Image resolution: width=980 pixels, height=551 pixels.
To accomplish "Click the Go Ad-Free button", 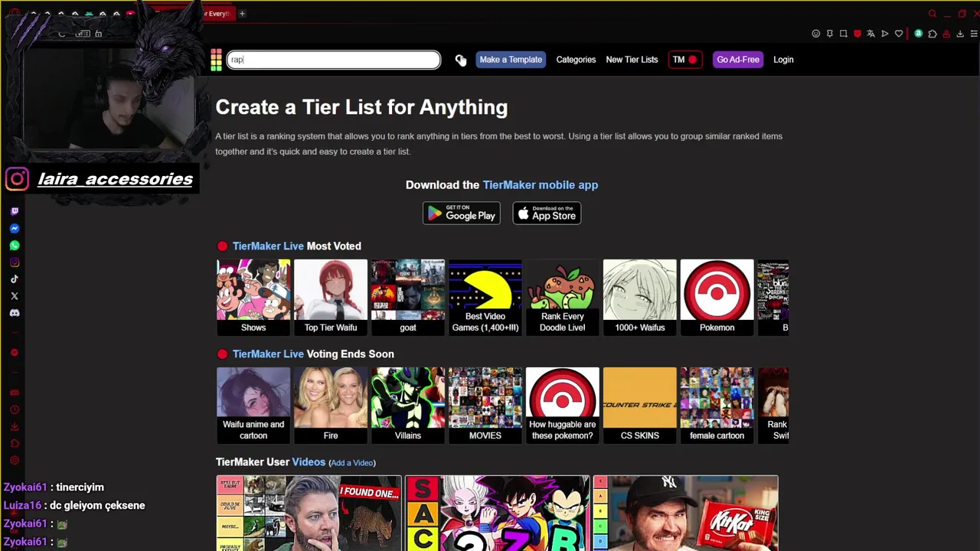I will [x=738, y=60].
